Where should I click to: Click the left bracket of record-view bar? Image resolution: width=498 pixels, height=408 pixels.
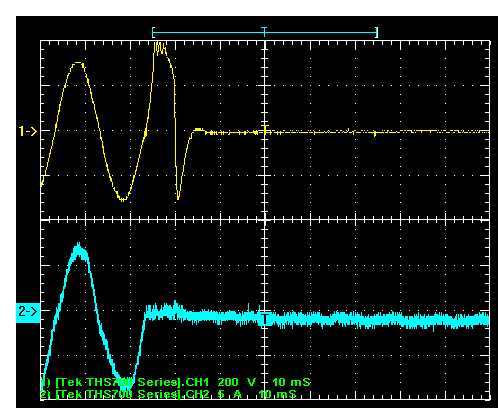tap(153, 33)
